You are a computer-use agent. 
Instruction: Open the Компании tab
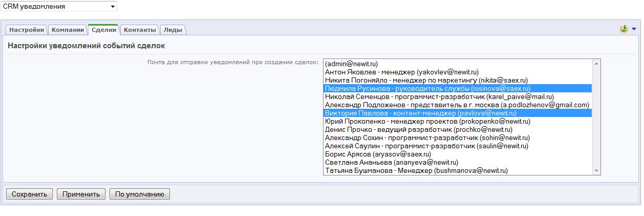click(68, 30)
